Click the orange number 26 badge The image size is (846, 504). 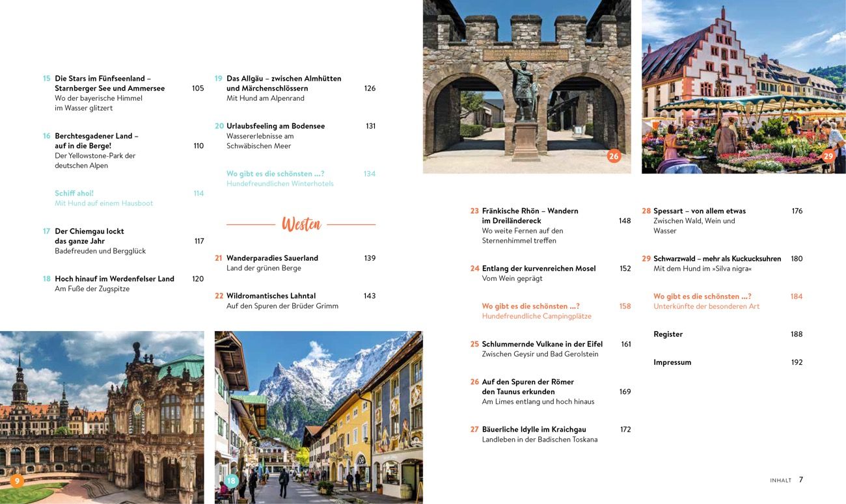(x=614, y=156)
